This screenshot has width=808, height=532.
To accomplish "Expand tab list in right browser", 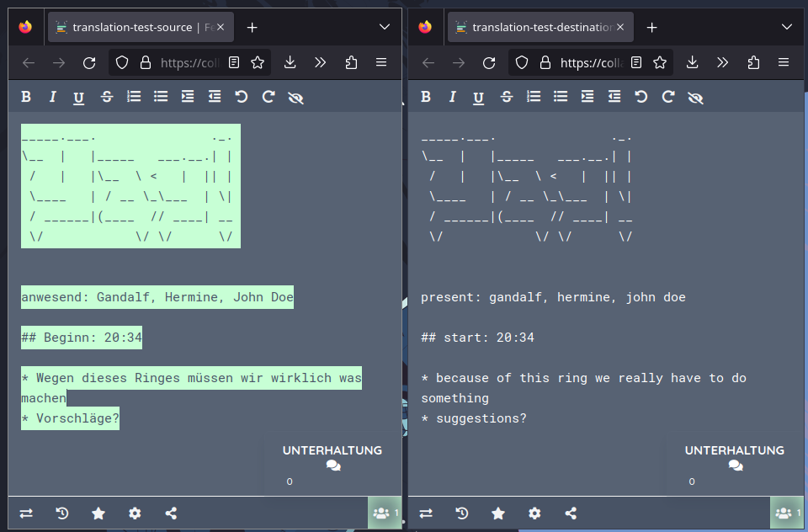I will tap(787, 27).
